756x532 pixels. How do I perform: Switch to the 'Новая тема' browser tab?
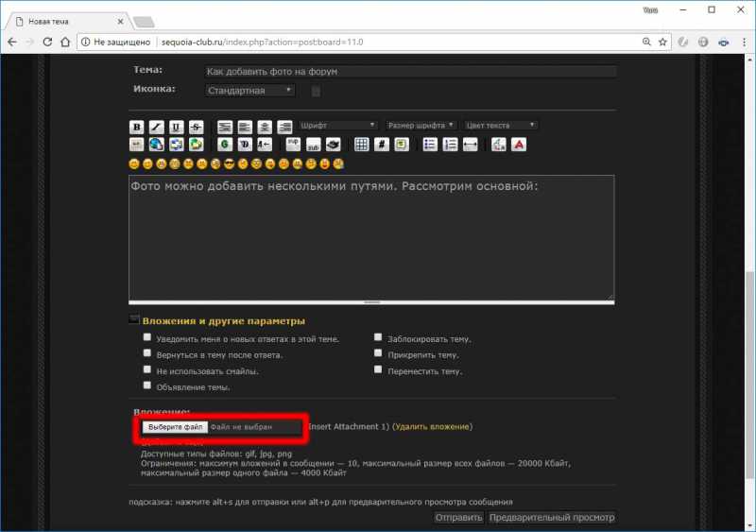pos(66,20)
